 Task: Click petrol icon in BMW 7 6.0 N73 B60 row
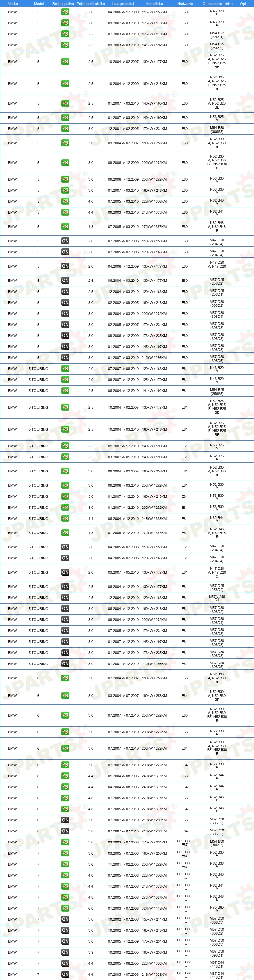coord(65,908)
